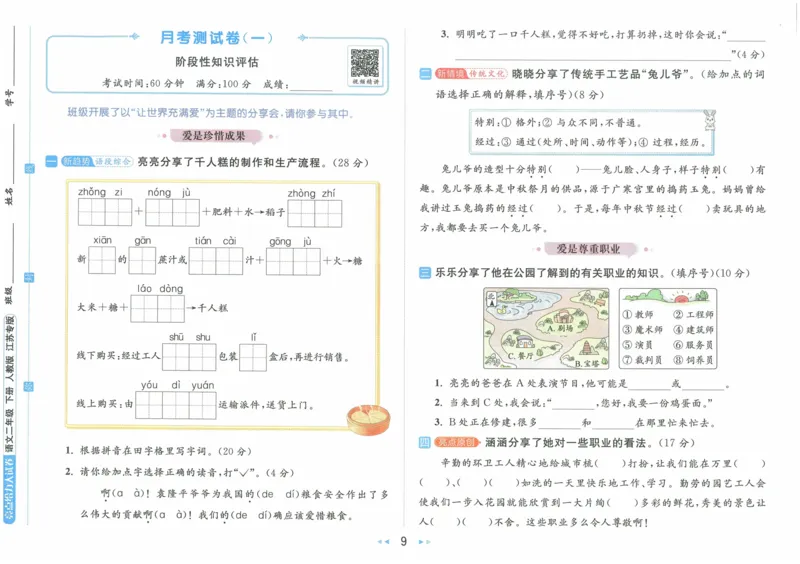
Task: Click the 特别 definition line
Action: [x=558, y=122]
